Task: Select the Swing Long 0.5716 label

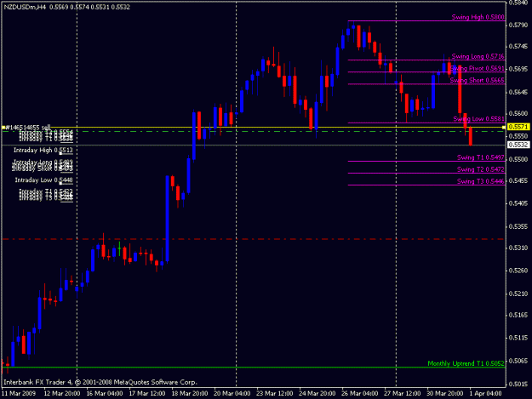Action: pyautogui.click(x=478, y=56)
